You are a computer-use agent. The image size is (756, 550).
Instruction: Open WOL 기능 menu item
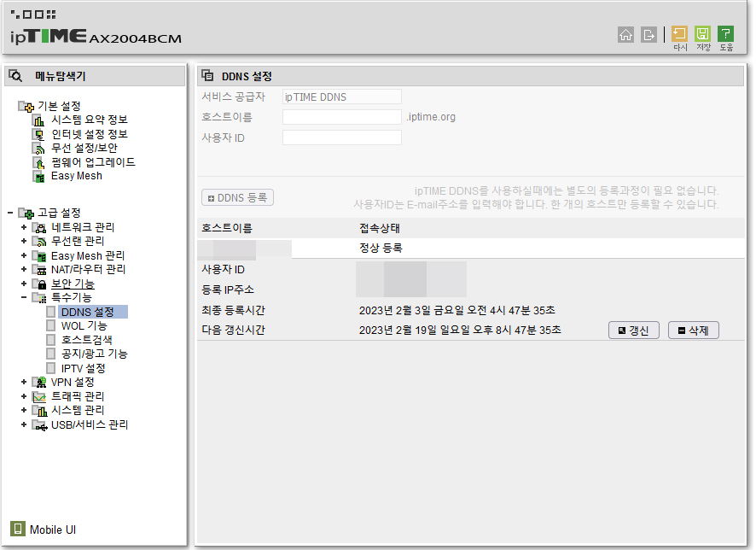(x=84, y=326)
